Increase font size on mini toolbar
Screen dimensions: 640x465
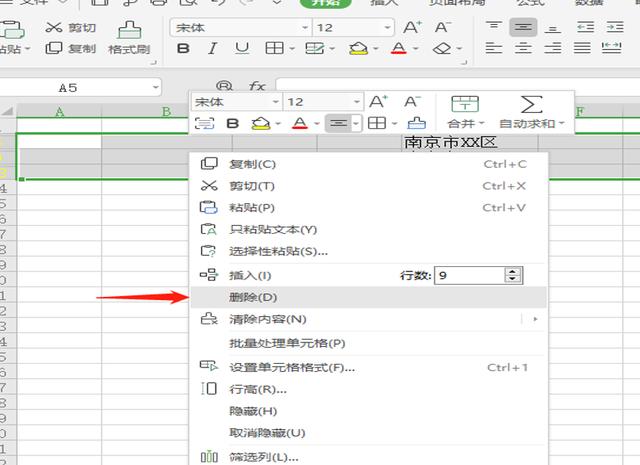click(x=378, y=102)
